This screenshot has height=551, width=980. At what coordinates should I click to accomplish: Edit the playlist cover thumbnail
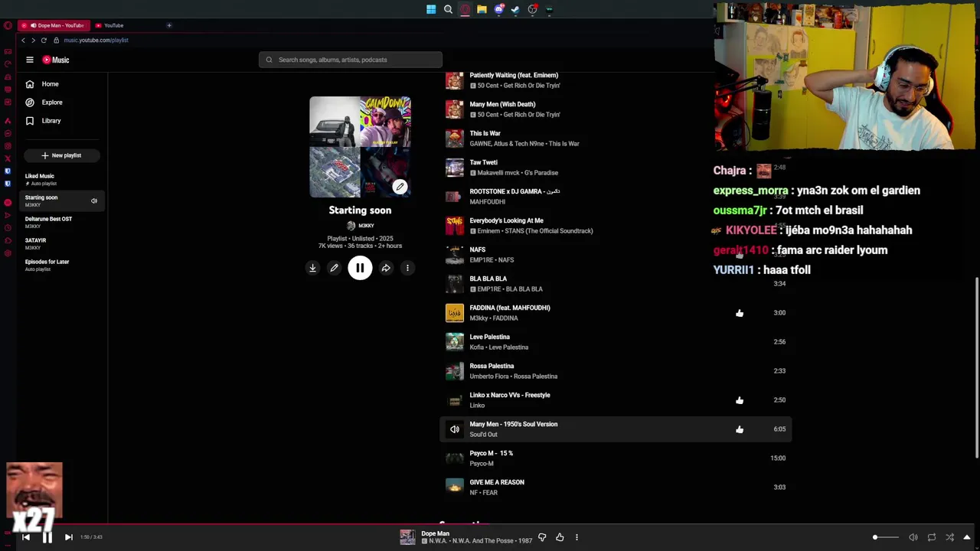pyautogui.click(x=400, y=187)
